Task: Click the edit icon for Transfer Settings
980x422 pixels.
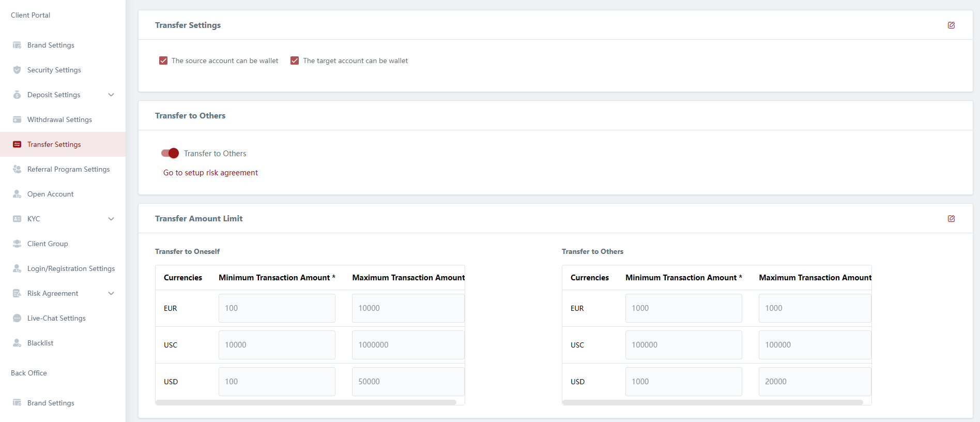Action: coord(951,25)
